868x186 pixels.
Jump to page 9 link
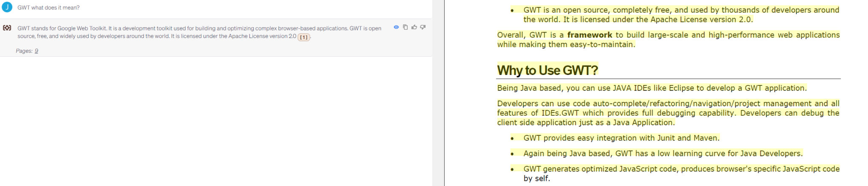(x=36, y=51)
